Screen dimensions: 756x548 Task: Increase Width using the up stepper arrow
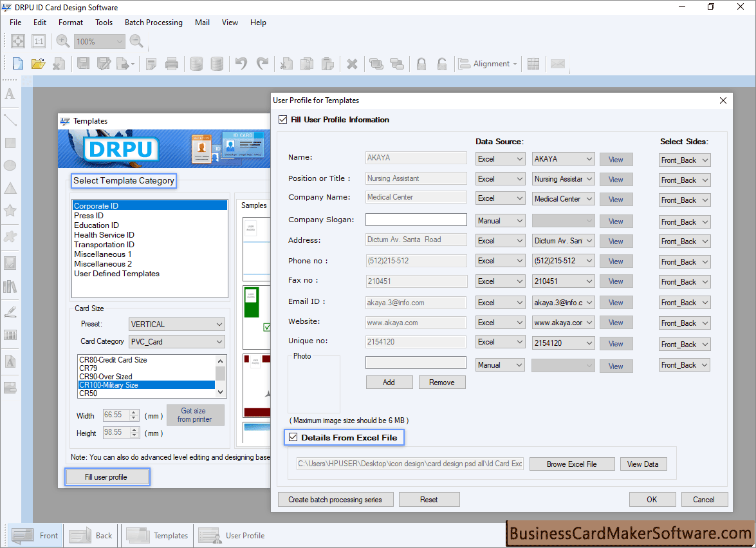[x=132, y=412]
